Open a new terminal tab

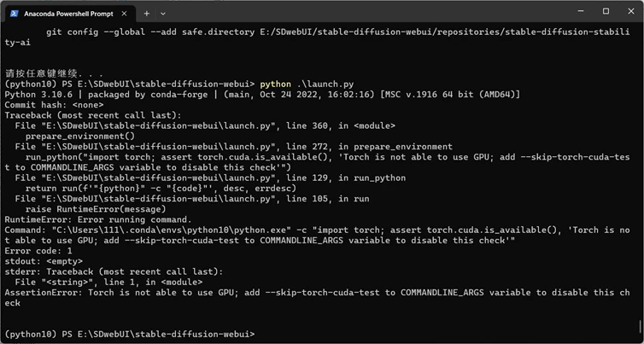point(146,14)
